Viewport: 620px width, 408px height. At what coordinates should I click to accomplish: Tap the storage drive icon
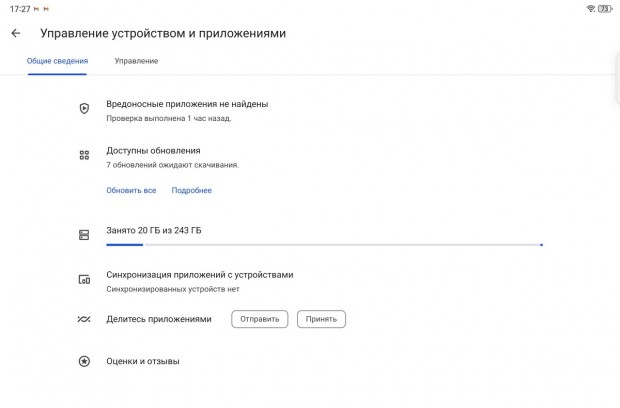pyautogui.click(x=84, y=235)
